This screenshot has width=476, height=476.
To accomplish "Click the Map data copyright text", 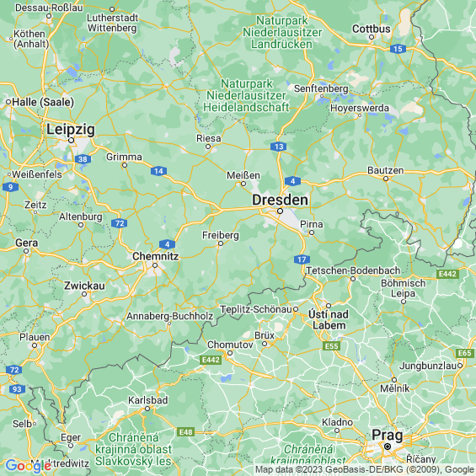I will (x=365, y=470).
